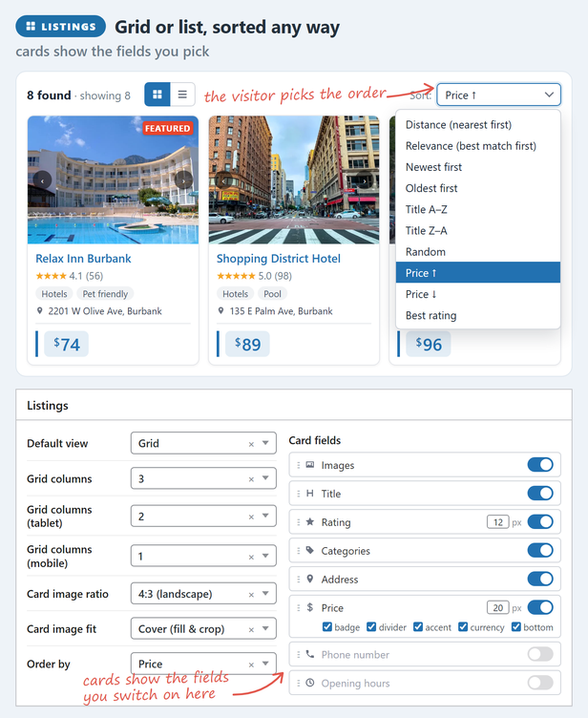Image resolution: width=588 pixels, height=718 pixels.
Task: Uncheck the Price accent option
Action: tap(418, 627)
